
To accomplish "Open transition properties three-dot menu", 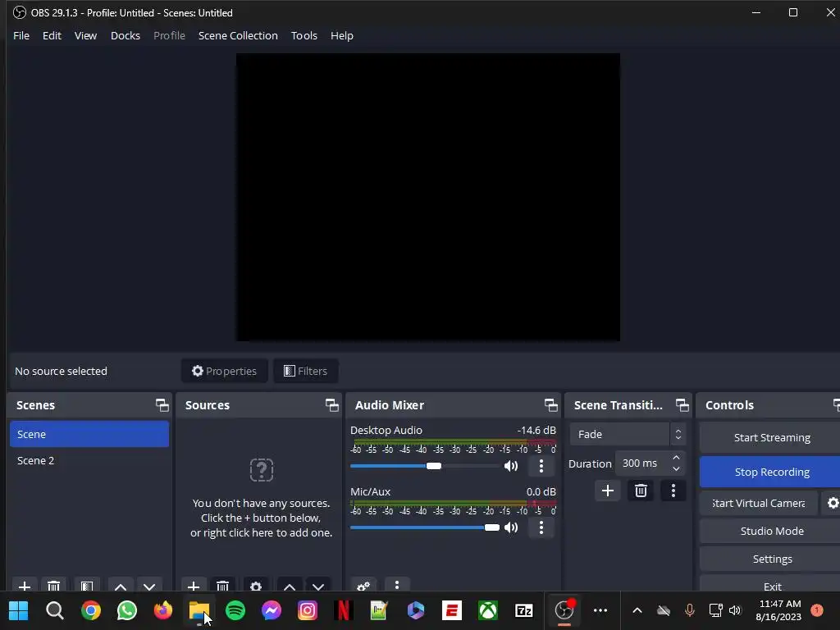I will point(673,491).
